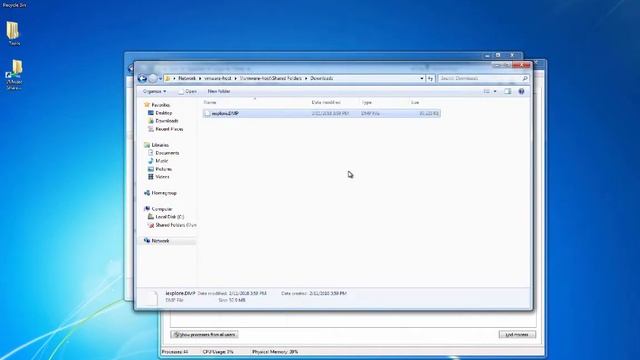The height and width of the screenshot is (360, 640).
Task: Click the DMP file icon in details pane
Action: 151,298
